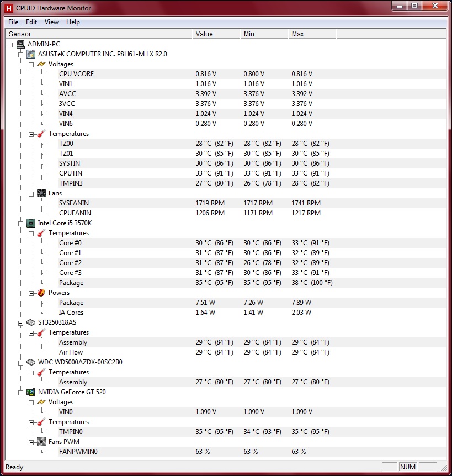Click the NVIDIA Temperatures thermometer icon

[x=41, y=422]
